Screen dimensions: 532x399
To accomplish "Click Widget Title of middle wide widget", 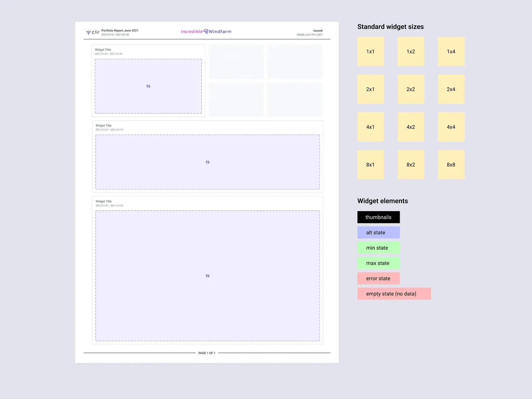I will [103, 126].
